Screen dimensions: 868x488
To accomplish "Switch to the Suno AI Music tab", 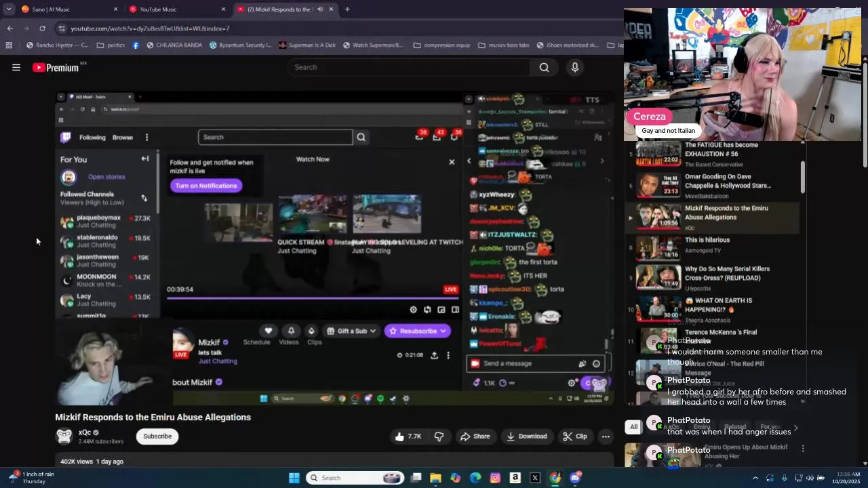I will (x=68, y=9).
